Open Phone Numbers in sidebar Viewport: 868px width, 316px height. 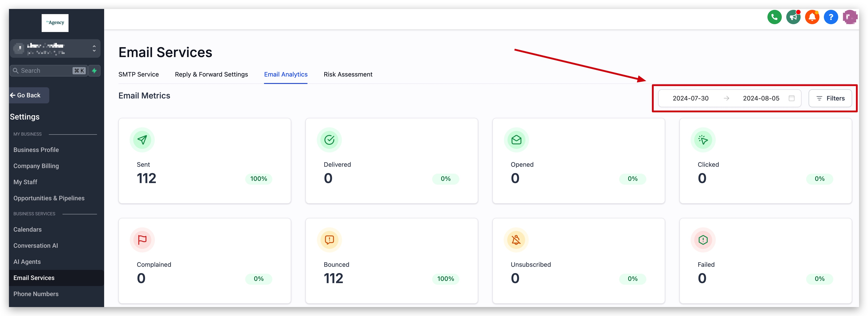pyautogui.click(x=36, y=294)
